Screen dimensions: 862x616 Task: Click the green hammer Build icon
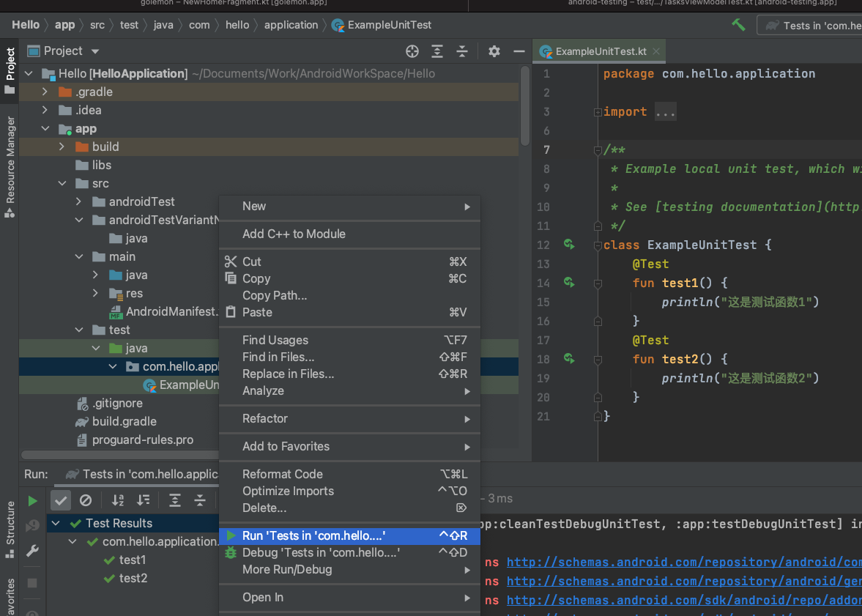[x=738, y=25]
